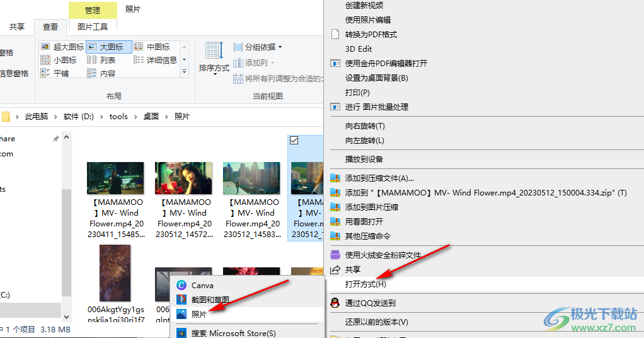Unpin the quick access item

[56, 139]
